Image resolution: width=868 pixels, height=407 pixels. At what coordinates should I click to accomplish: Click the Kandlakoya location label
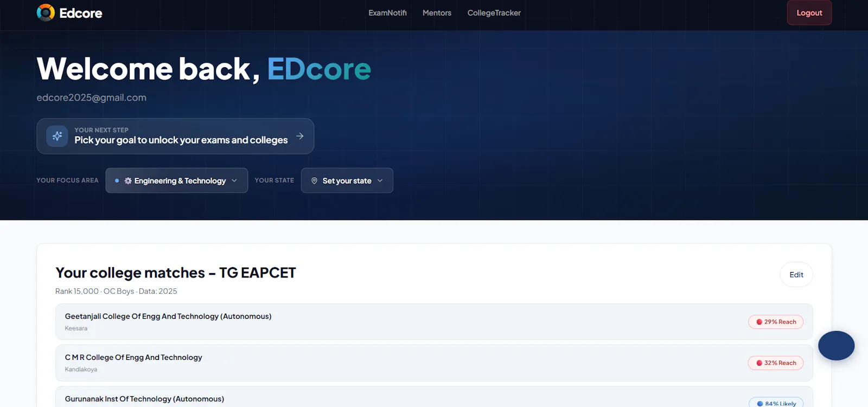(81, 370)
